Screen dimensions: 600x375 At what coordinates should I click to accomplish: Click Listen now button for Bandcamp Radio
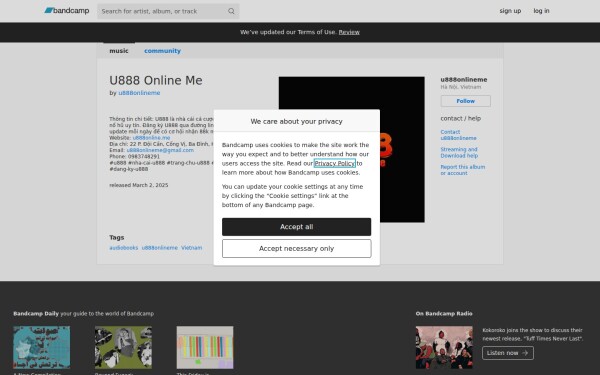click(x=508, y=353)
